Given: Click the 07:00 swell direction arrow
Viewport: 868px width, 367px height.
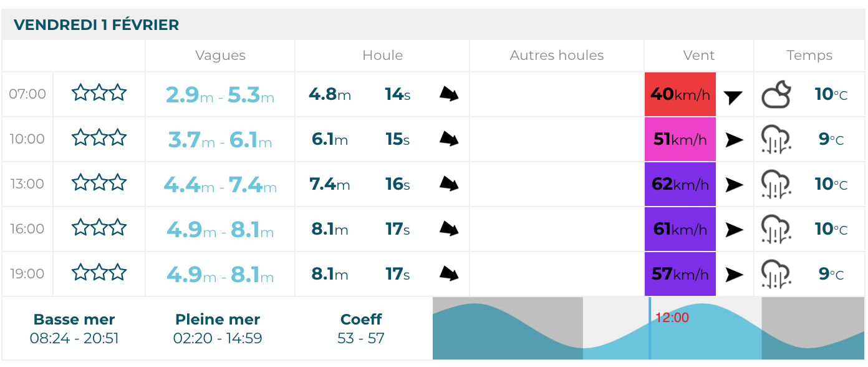Looking at the screenshot, I should 449,94.
